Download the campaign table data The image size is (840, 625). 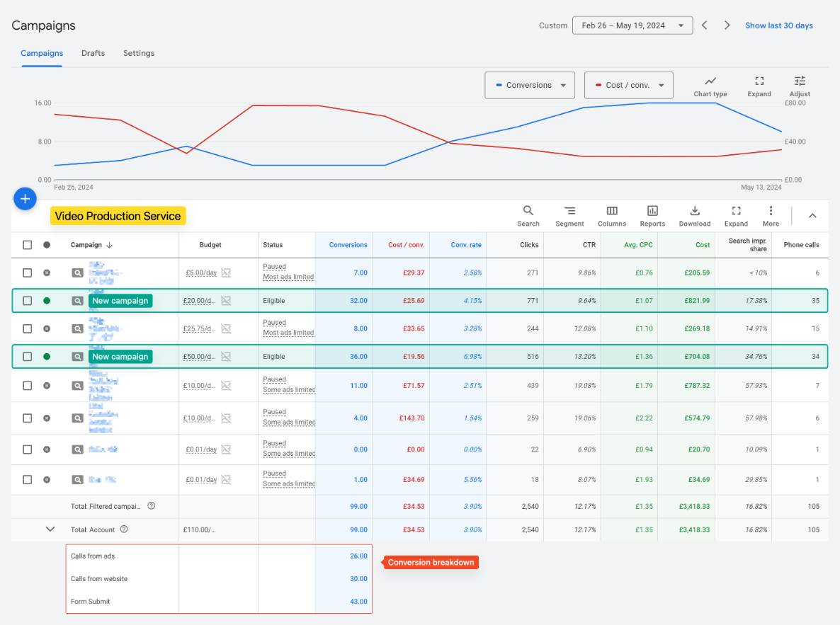(694, 216)
